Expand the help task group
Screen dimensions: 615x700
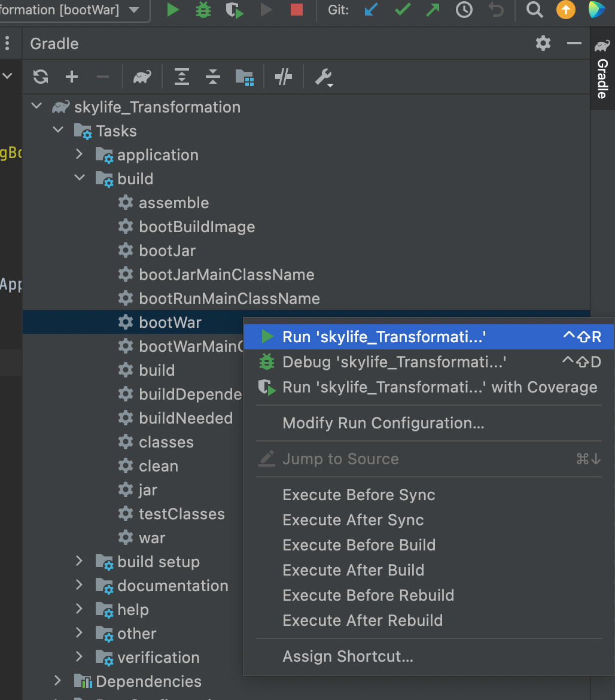coord(79,608)
